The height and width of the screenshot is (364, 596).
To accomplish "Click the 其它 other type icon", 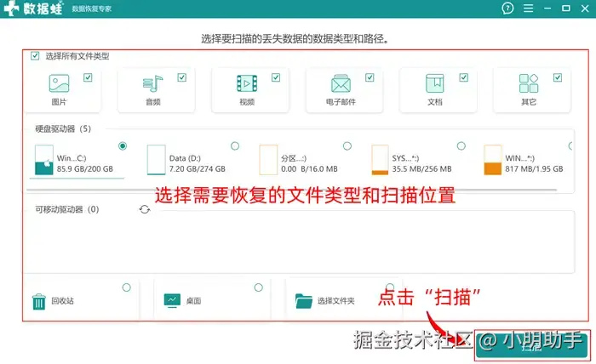I will coord(529,83).
